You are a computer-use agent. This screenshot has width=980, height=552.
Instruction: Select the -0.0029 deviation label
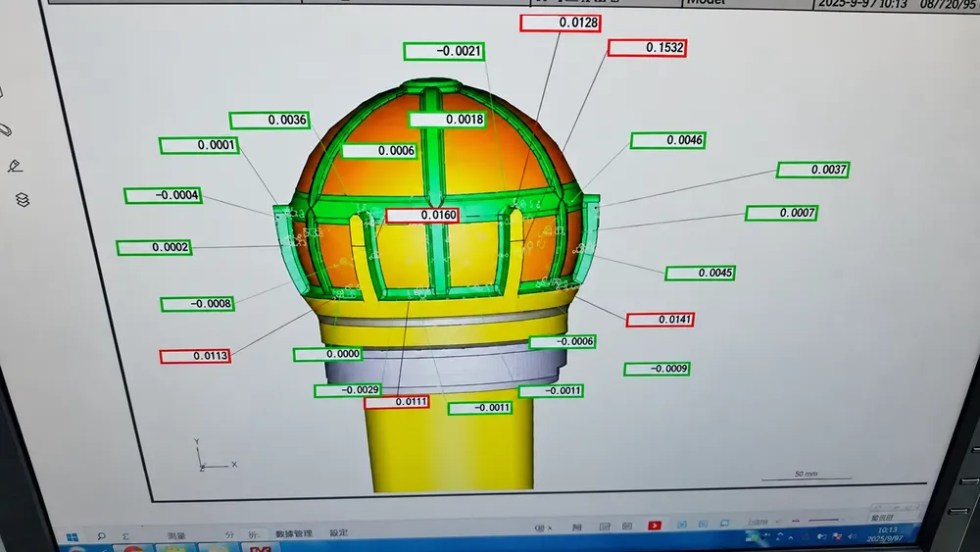click(348, 390)
